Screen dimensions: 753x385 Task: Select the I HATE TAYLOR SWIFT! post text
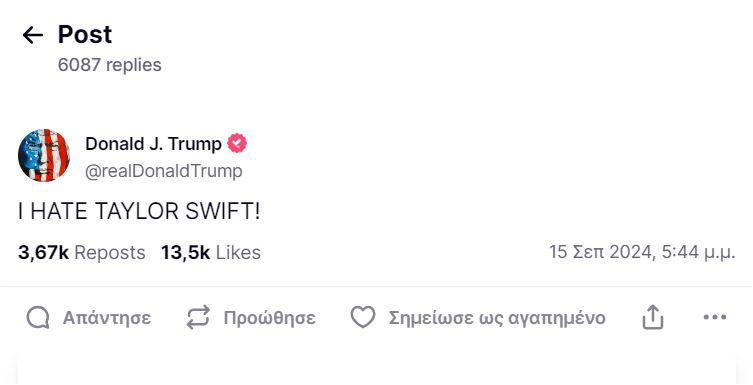click(x=139, y=211)
